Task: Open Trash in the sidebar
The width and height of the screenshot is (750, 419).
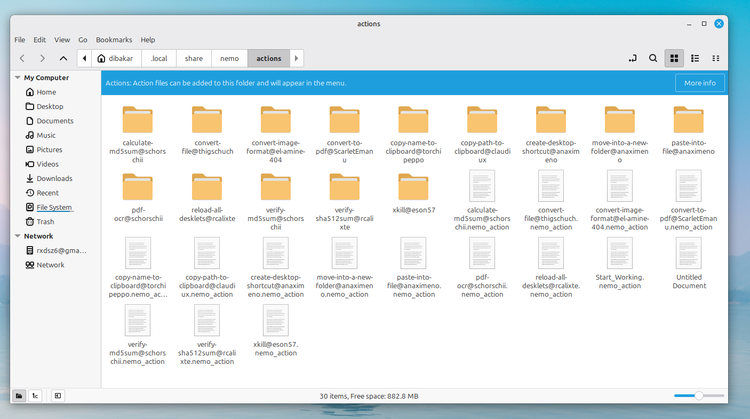Action: click(x=45, y=221)
